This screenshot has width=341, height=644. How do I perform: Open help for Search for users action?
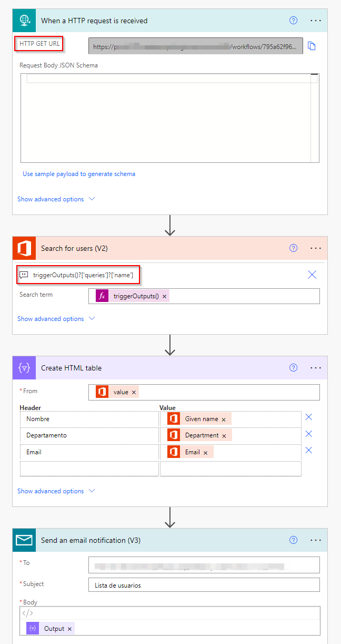coord(294,248)
